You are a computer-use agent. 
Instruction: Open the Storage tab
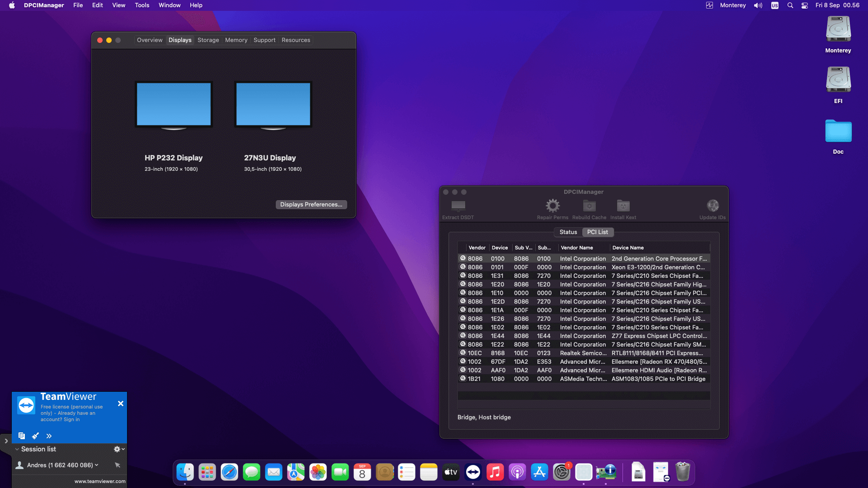pos(208,40)
